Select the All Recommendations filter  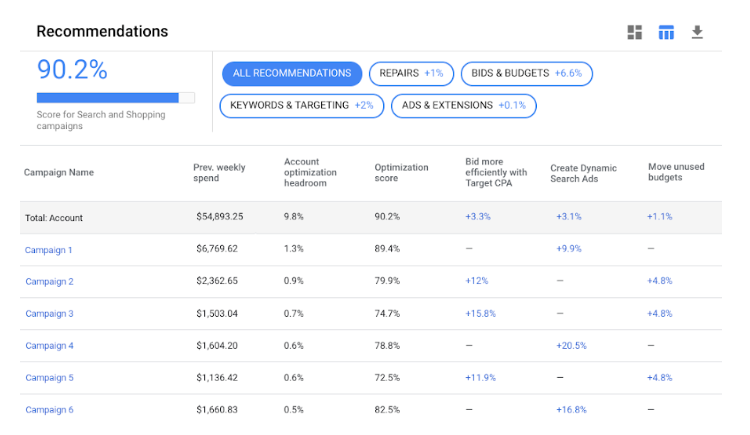pyautogui.click(x=291, y=73)
